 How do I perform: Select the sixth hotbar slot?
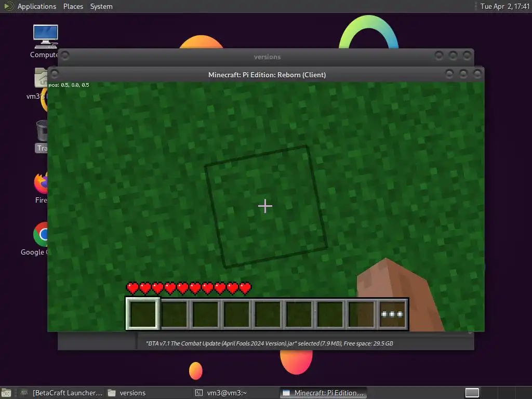(x=299, y=314)
